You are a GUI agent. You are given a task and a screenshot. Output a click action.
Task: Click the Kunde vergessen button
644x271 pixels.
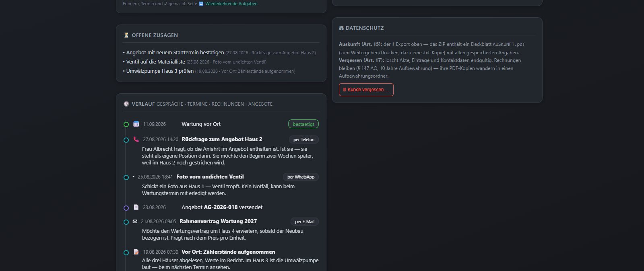pos(366,90)
